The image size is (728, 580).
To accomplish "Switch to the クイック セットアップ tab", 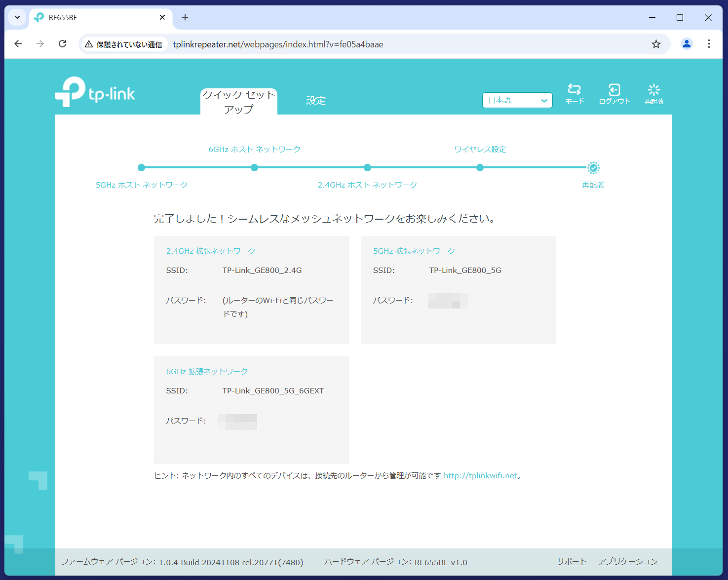I will click(x=239, y=102).
